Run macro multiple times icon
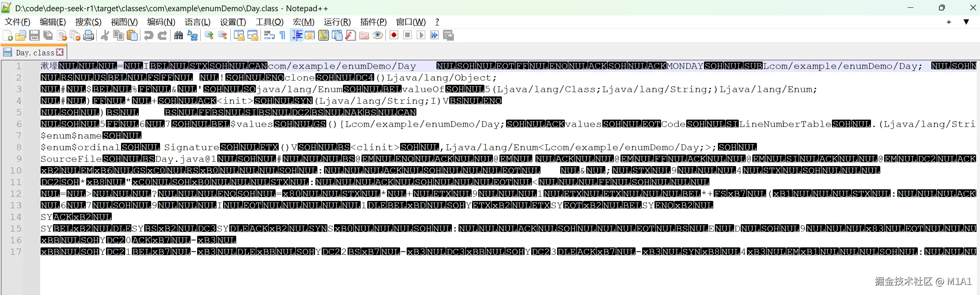980x295 pixels. 435,36
